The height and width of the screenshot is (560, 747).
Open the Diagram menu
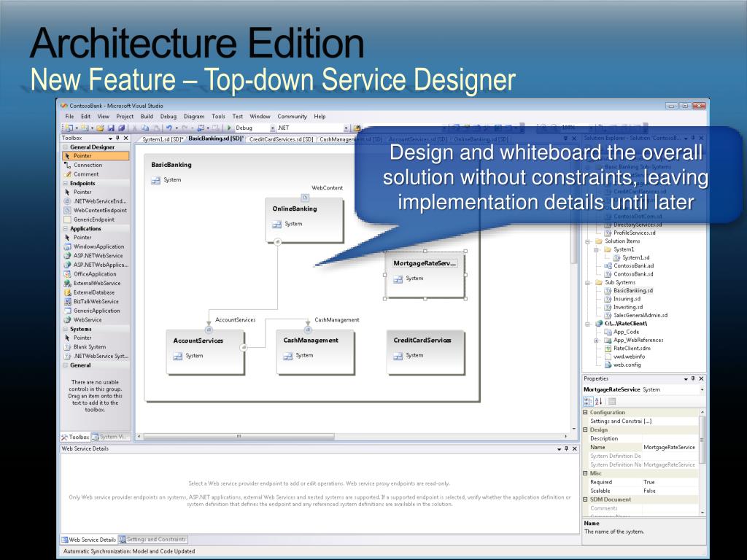coord(194,116)
